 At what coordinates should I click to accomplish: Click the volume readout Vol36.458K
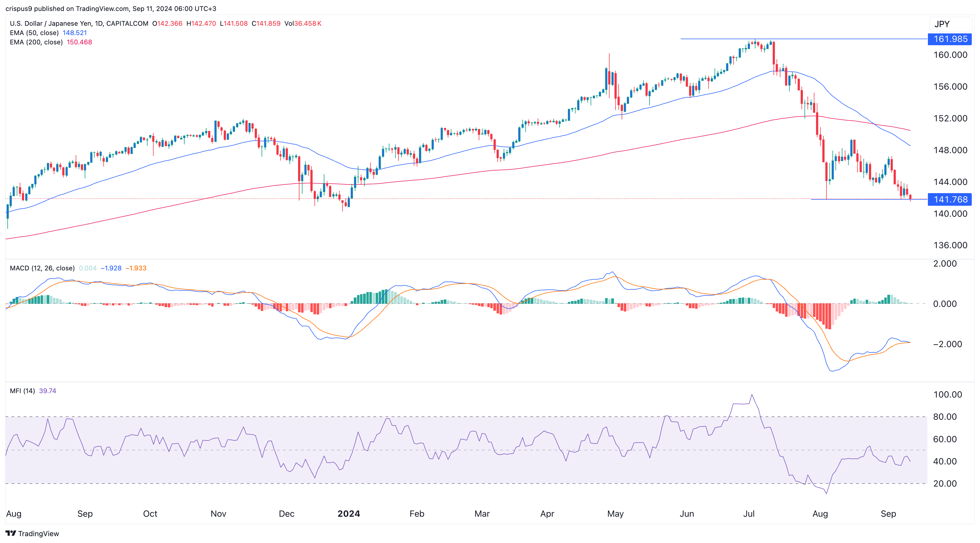303,24
